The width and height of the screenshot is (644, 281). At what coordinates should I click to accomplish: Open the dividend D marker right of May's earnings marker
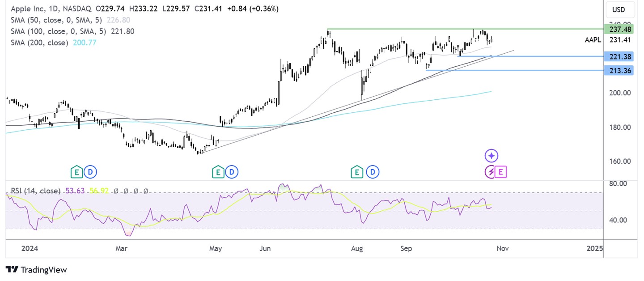coord(233,171)
